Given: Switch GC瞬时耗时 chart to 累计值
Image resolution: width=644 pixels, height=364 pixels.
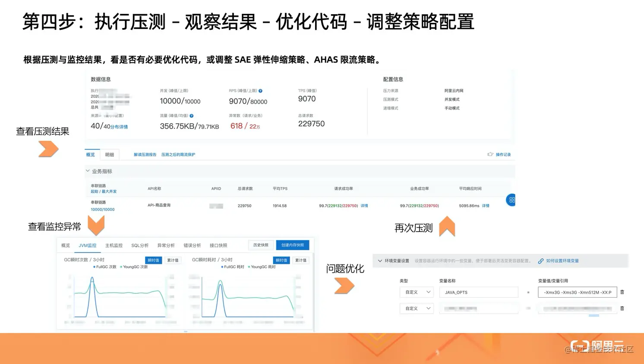Looking at the screenshot, I should 300,260.
